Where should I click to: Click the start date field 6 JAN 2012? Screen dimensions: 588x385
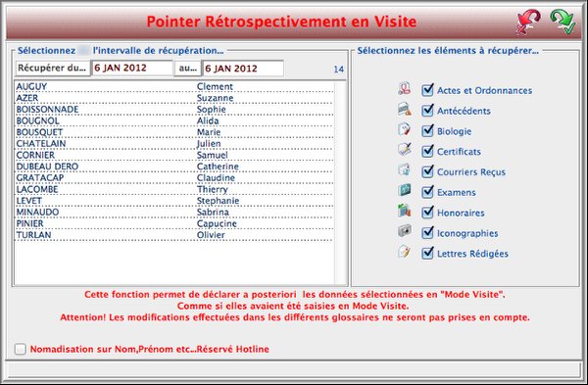[132, 68]
